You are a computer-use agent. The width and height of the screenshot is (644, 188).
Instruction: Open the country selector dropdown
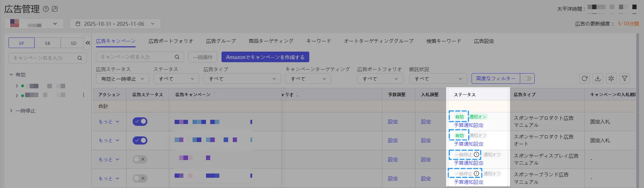pyautogui.click(x=34, y=24)
